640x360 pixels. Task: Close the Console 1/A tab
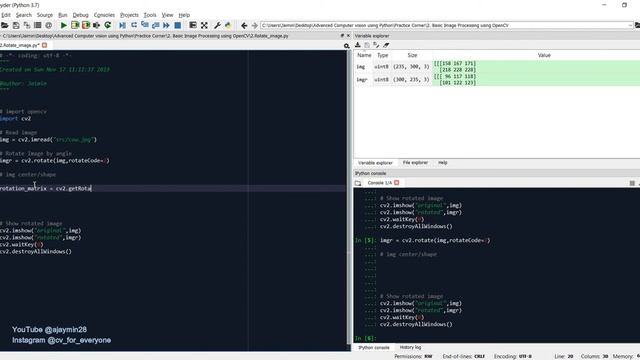coord(396,183)
